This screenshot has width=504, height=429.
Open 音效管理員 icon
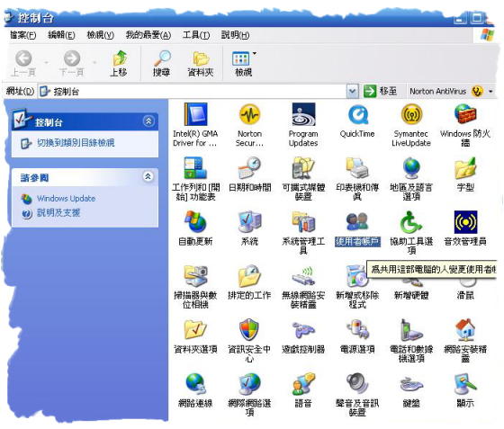tap(465, 221)
